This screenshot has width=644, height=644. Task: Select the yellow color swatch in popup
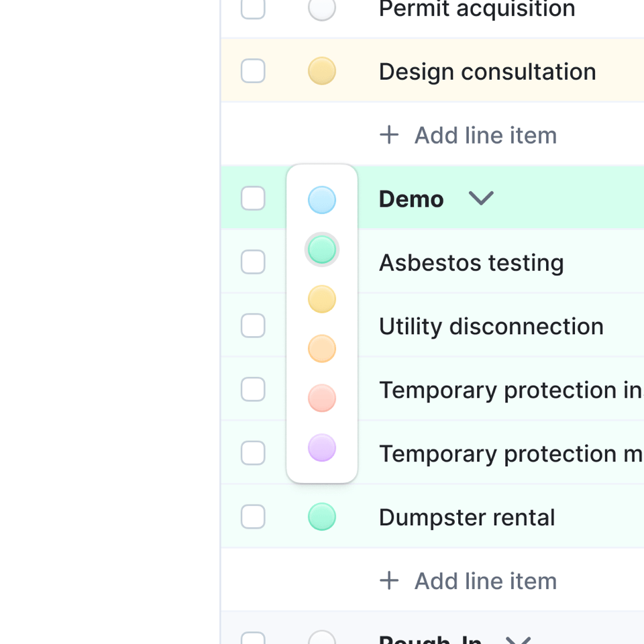(322, 299)
